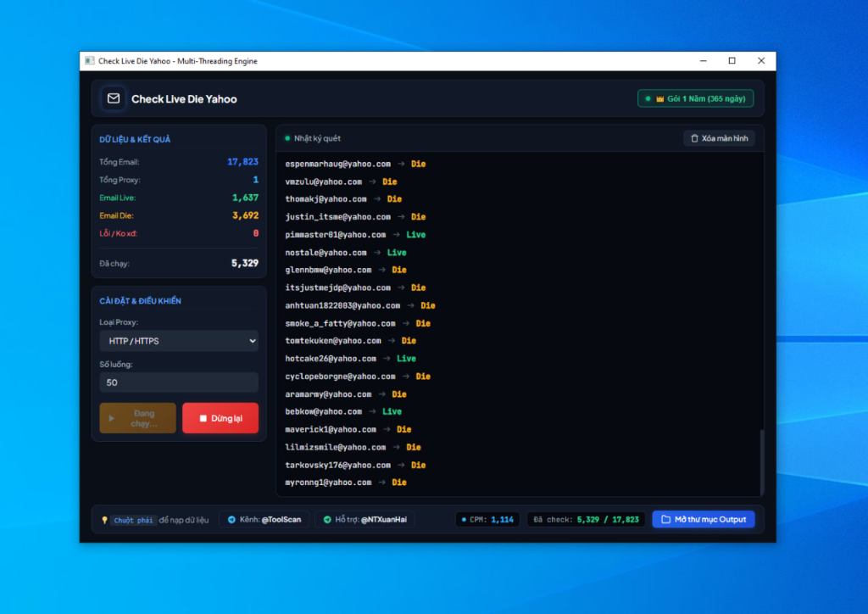Select the smoke_a_fatty@yahoo.com log entry
The width and height of the screenshot is (868, 614).
358,323
